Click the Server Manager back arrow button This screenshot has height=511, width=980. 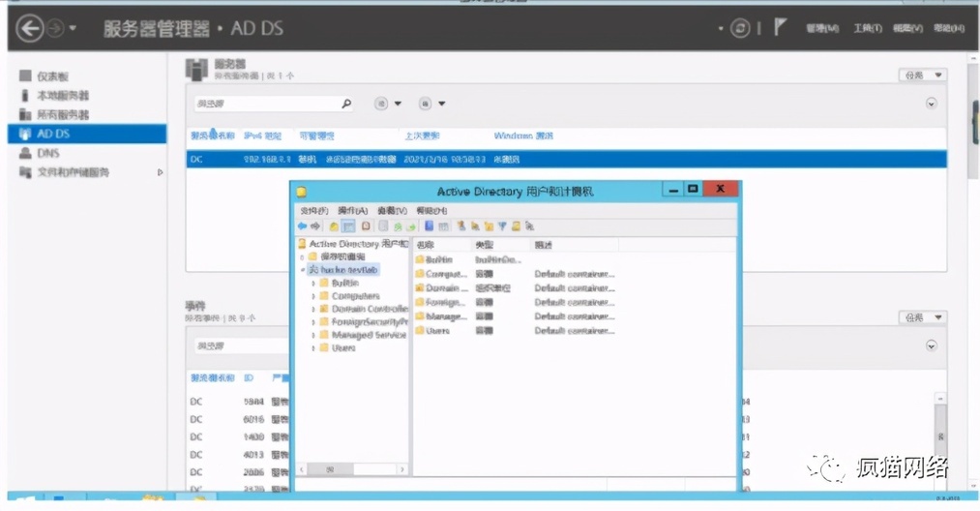[29, 28]
